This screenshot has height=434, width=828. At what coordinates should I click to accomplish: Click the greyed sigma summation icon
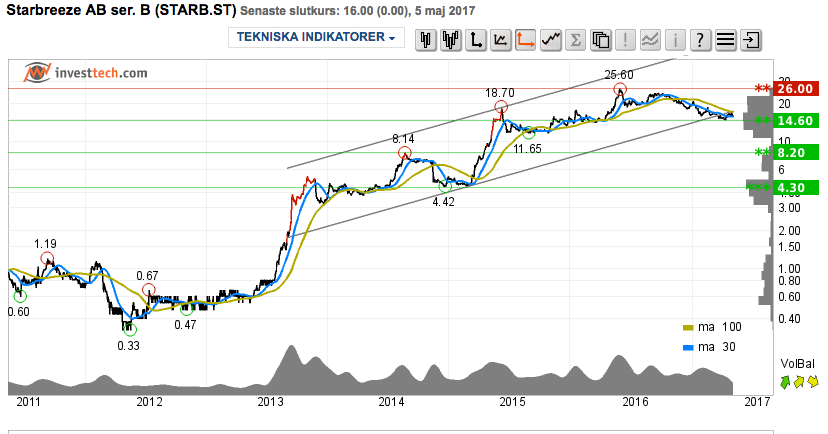[576, 40]
